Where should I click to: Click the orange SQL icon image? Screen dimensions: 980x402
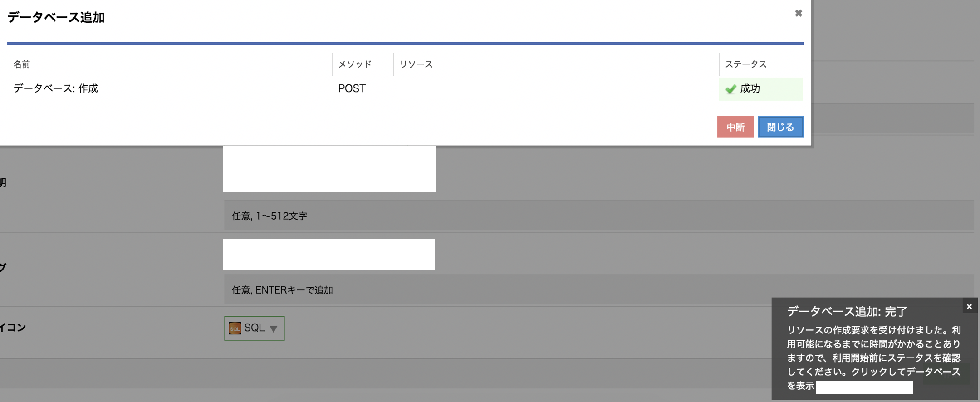pos(235,328)
